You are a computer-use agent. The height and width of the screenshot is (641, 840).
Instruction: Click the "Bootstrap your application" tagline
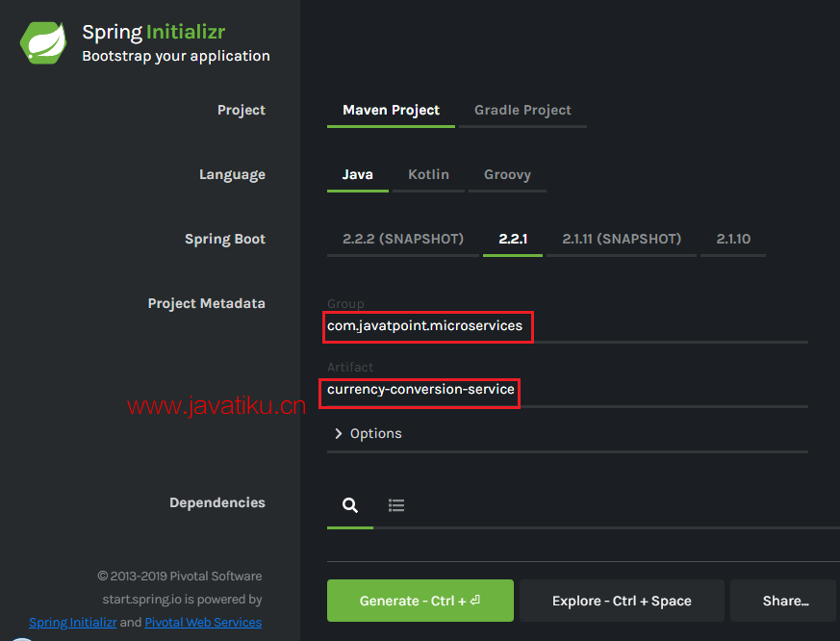coord(176,56)
